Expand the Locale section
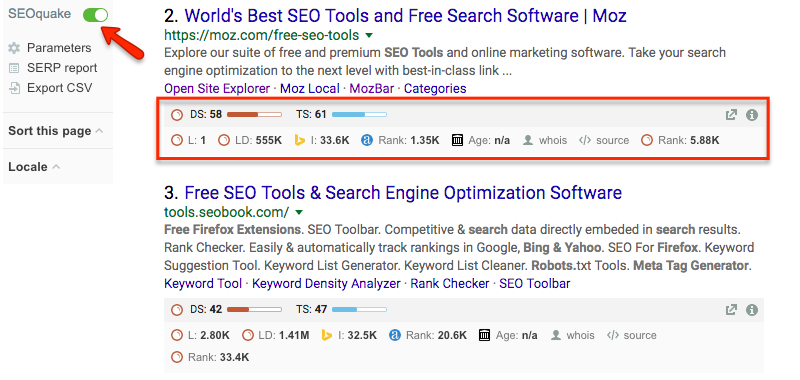The image size is (800, 380). (x=34, y=167)
